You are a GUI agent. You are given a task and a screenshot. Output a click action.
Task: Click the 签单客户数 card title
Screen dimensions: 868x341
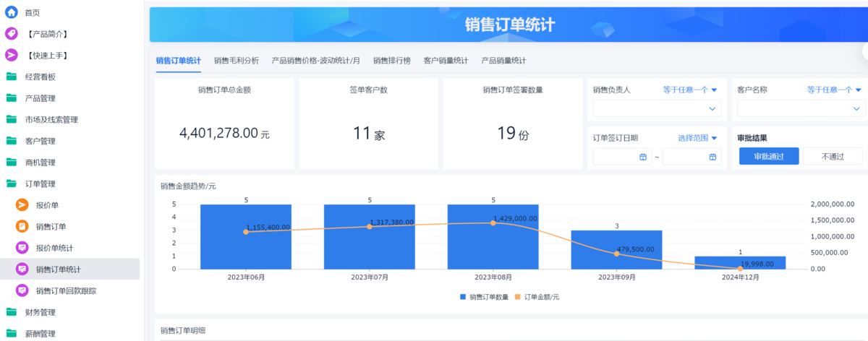point(369,90)
